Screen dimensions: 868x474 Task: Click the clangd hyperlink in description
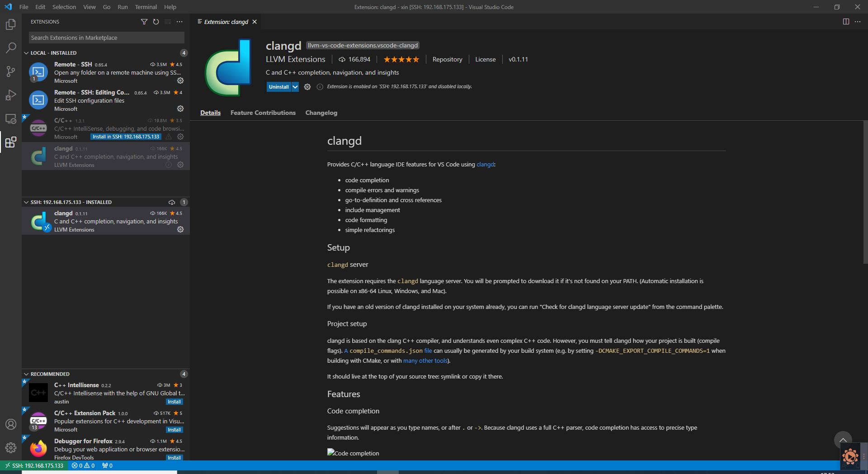(x=485, y=164)
